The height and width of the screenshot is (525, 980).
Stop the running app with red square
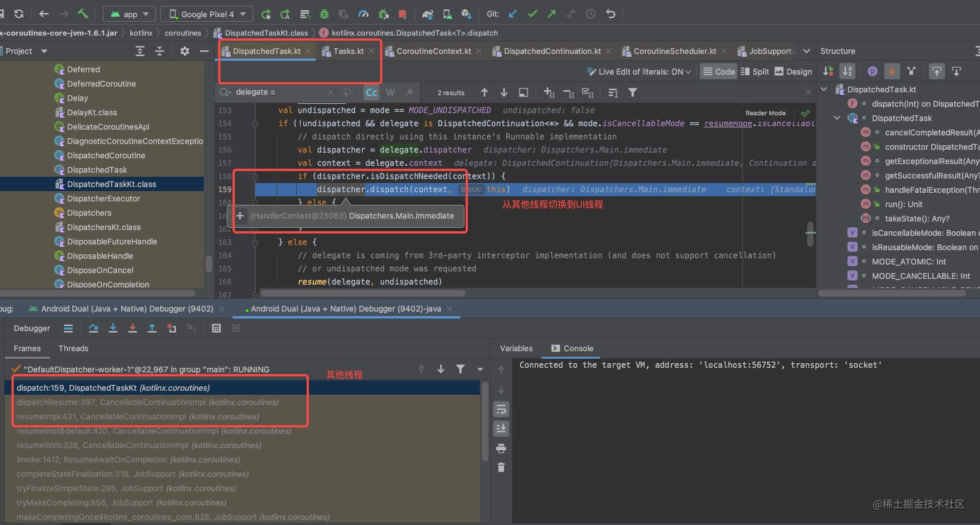tap(402, 14)
